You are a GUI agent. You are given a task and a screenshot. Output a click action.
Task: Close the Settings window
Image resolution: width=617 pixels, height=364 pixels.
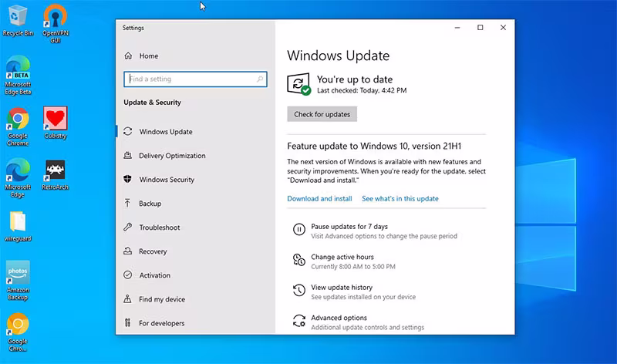503,28
